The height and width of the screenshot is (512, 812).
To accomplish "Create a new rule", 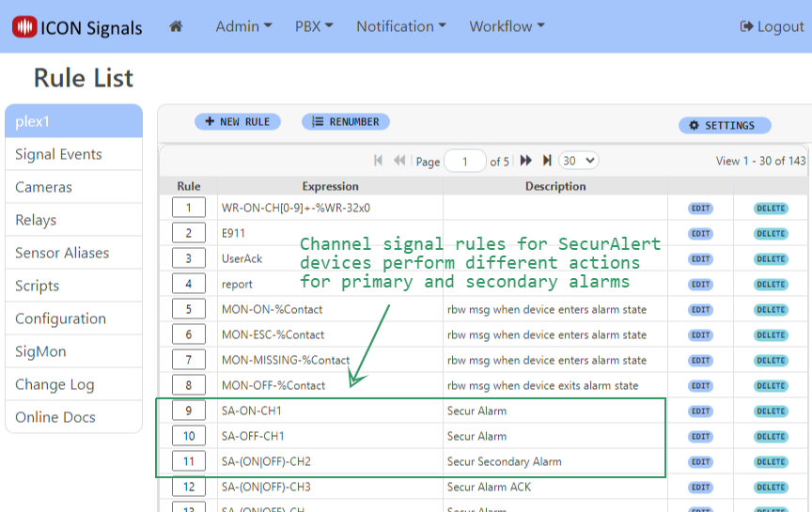I will 238,121.
